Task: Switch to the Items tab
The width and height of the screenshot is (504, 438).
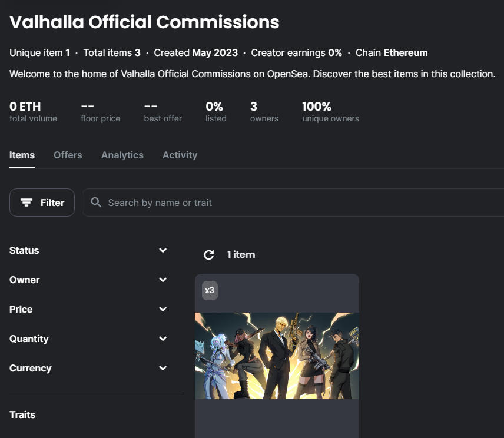Action: 22,155
